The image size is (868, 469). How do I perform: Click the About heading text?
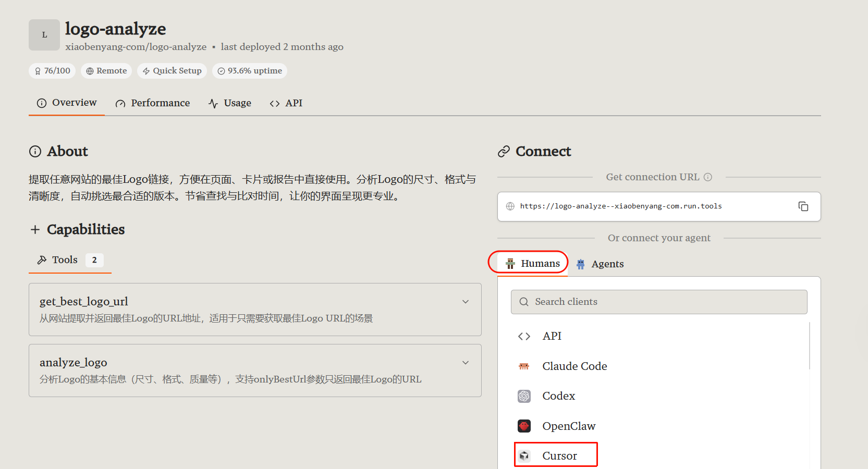pos(68,152)
